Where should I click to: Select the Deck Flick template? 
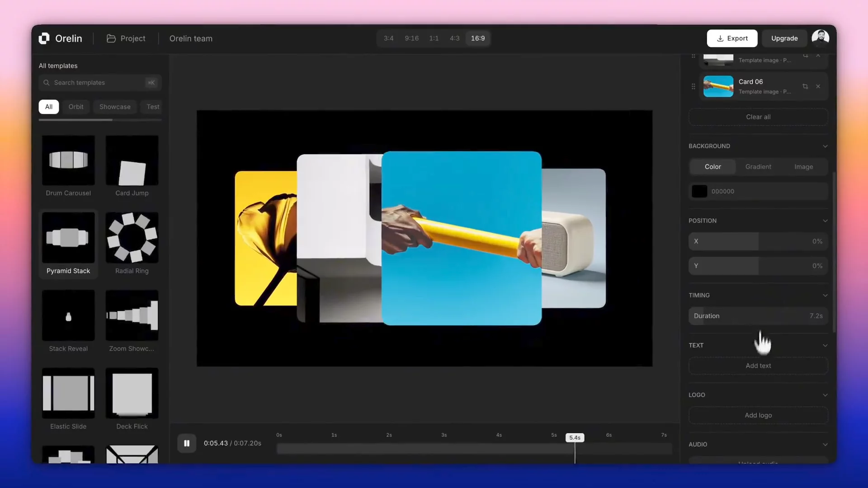tap(132, 399)
